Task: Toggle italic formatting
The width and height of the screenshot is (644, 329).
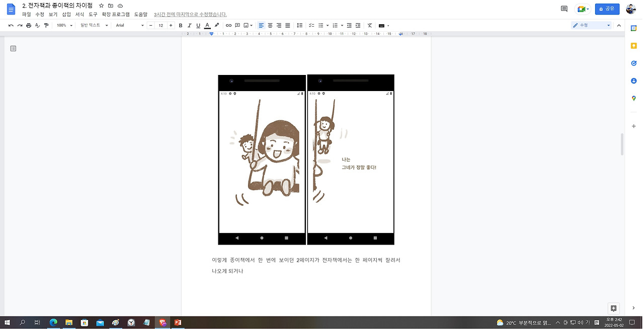Action: point(190,25)
